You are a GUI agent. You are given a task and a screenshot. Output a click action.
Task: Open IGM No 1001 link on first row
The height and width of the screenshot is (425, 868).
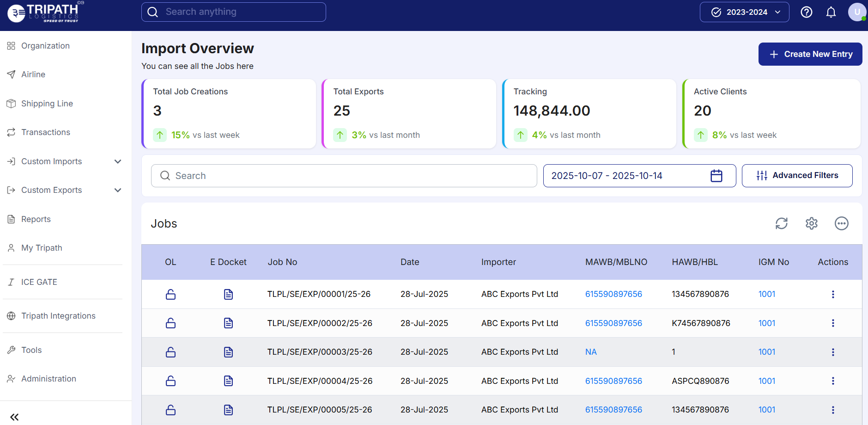(x=766, y=294)
